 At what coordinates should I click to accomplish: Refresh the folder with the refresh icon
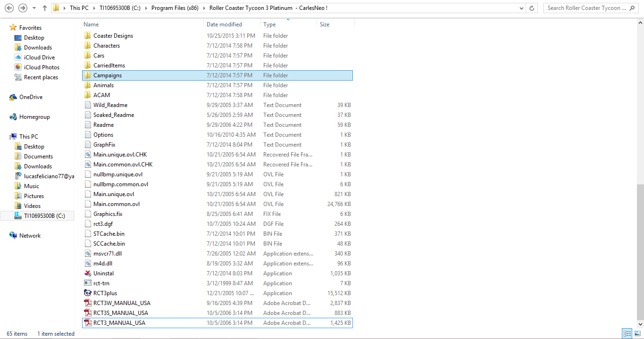pos(532,8)
